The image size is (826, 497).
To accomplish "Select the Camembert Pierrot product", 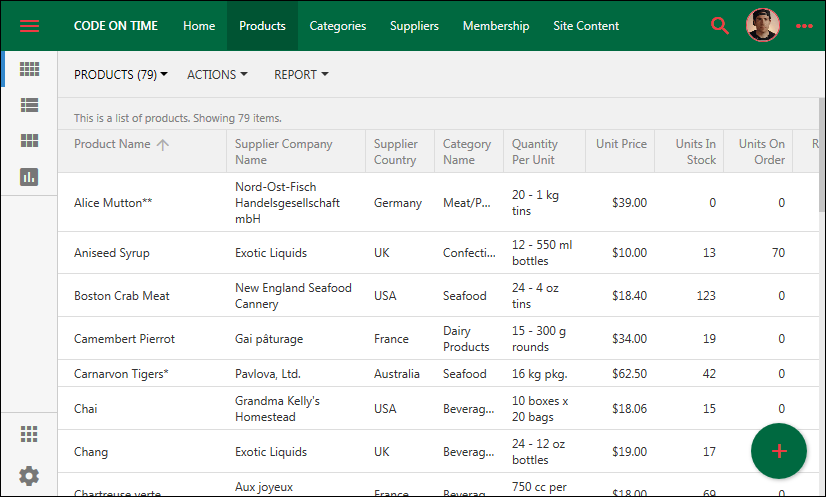I will (x=124, y=339).
